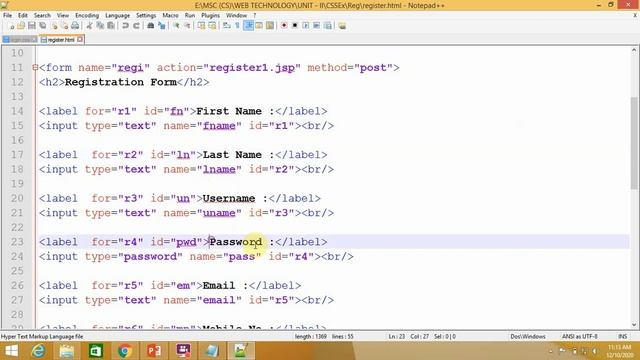Open the Language menu
Viewport: 640px width, 360px height.
point(118,15)
